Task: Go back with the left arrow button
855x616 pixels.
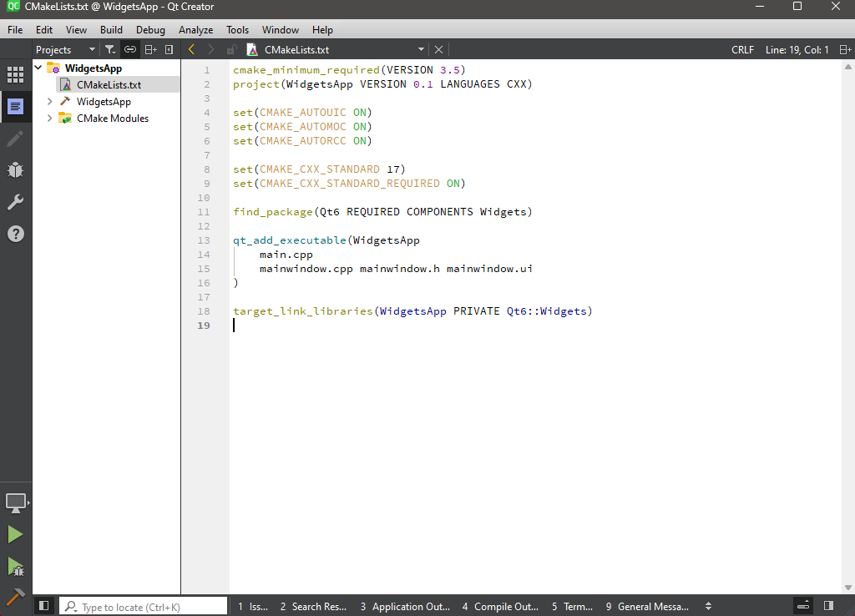Action: [x=191, y=50]
